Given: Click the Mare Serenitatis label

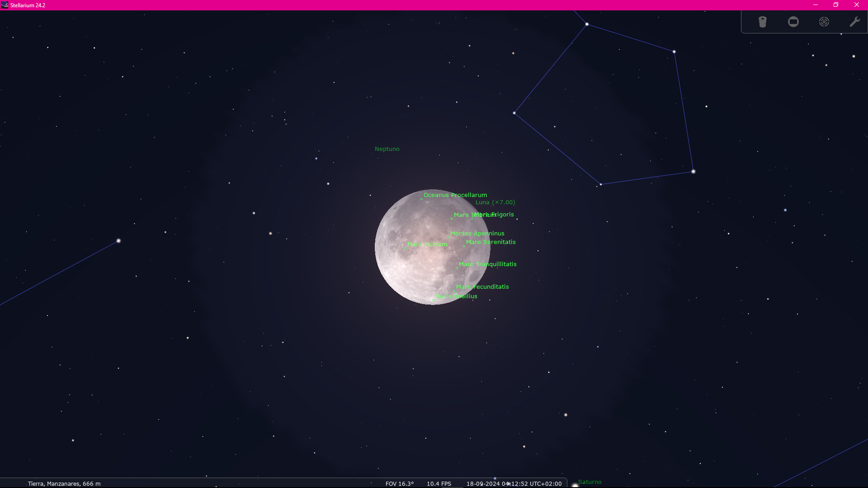Looking at the screenshot, I should pos(491,242).
